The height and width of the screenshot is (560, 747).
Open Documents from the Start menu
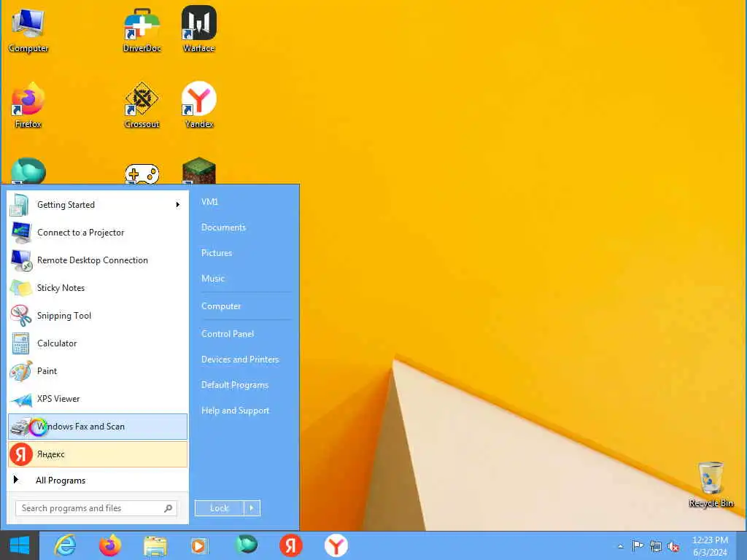coord(223,227)
